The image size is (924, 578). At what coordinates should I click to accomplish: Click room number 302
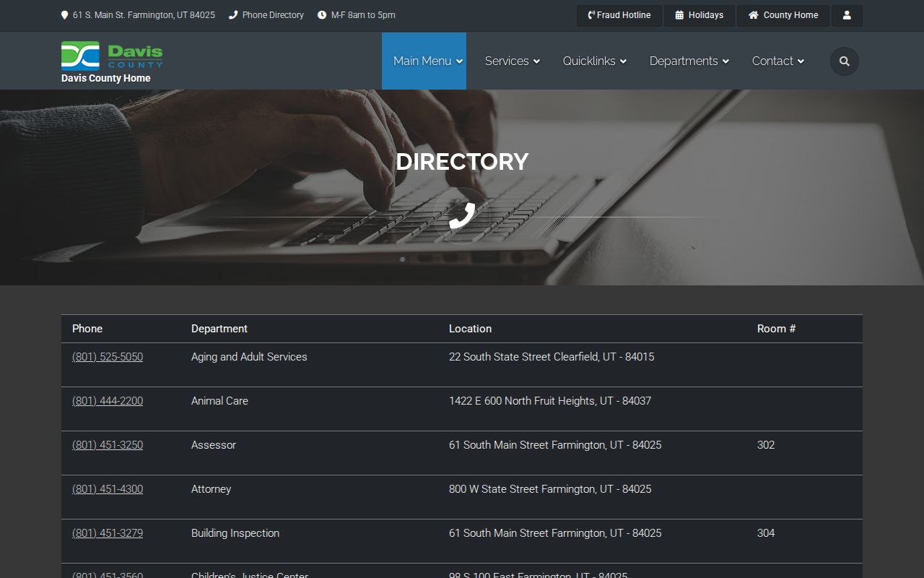click(766, 445)
